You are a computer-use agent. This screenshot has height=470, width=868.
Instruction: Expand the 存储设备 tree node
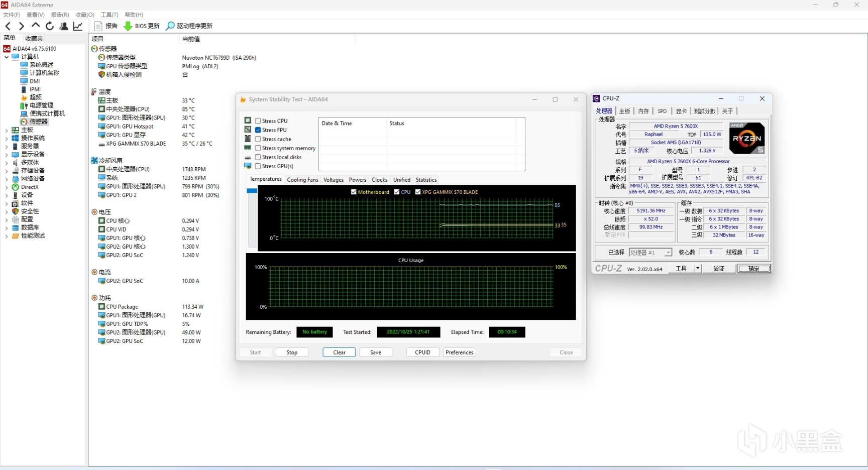coord(7,171)
